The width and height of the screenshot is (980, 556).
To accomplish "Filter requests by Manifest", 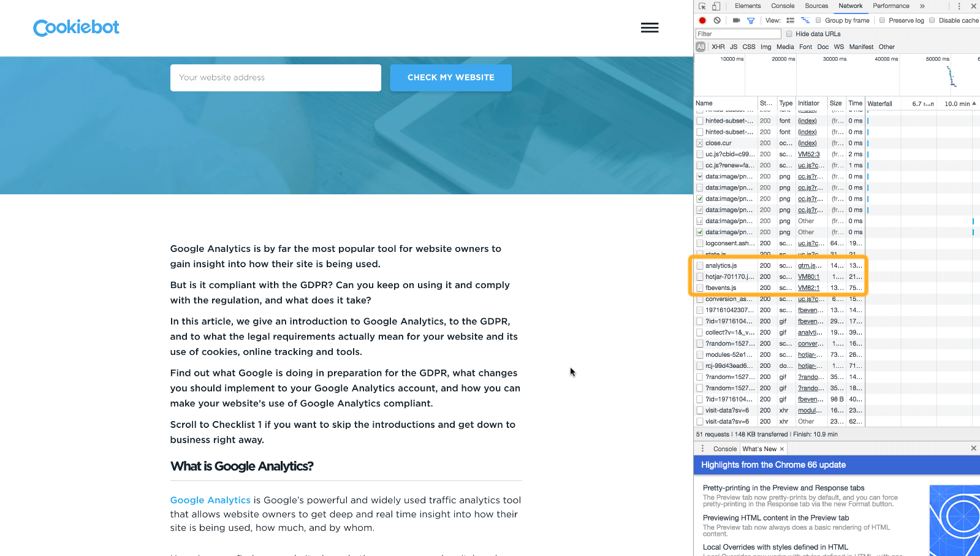I will click(861, 47).
